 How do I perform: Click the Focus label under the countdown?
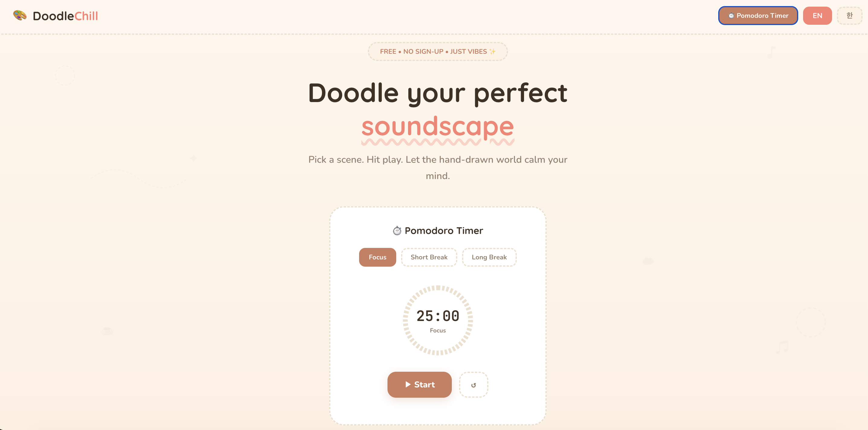[437, 331]
